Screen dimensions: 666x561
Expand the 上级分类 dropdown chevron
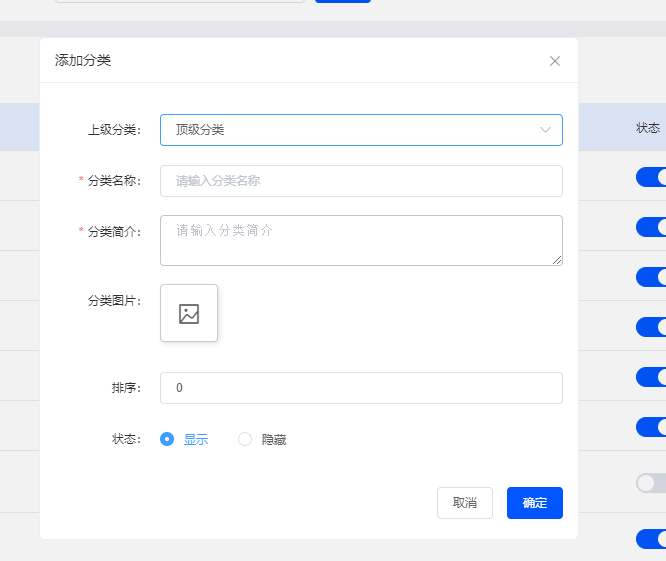point(545,130)
